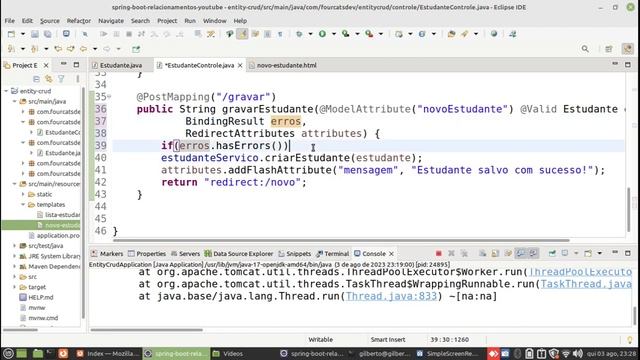Click the Firefox icon in taskbar
Image resolution: width=640 pixels, height=360 pixels.
click(x=63, y=353)
